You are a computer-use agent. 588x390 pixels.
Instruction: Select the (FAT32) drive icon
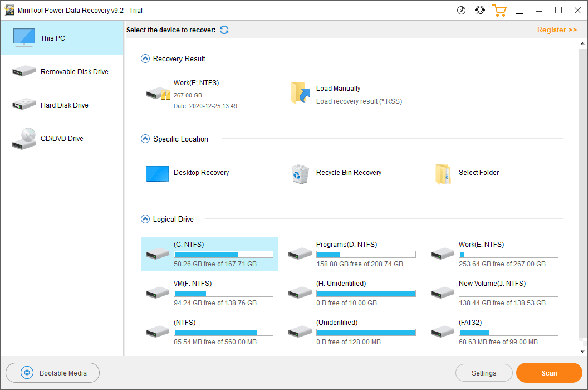point(443,332)
